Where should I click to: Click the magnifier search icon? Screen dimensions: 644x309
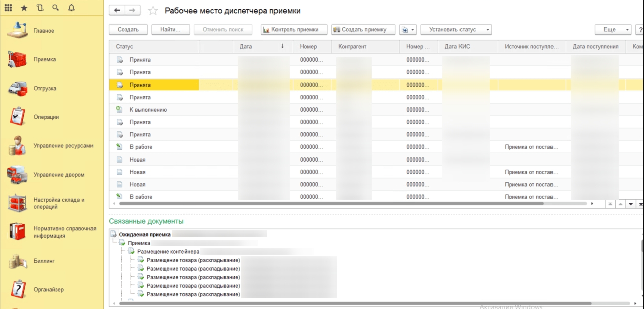pyautogui.click(x=56, y=8)
